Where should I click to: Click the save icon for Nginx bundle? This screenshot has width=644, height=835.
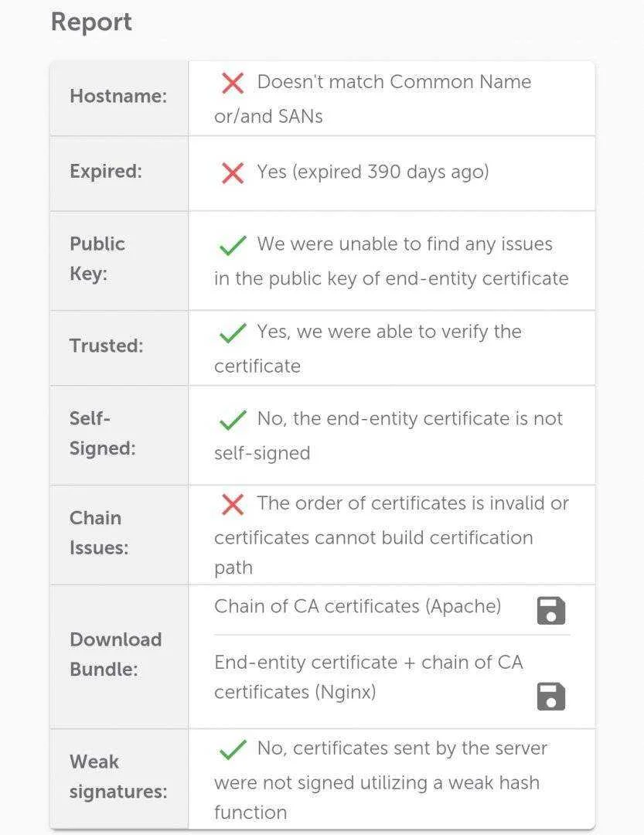(x=551, y=696)
